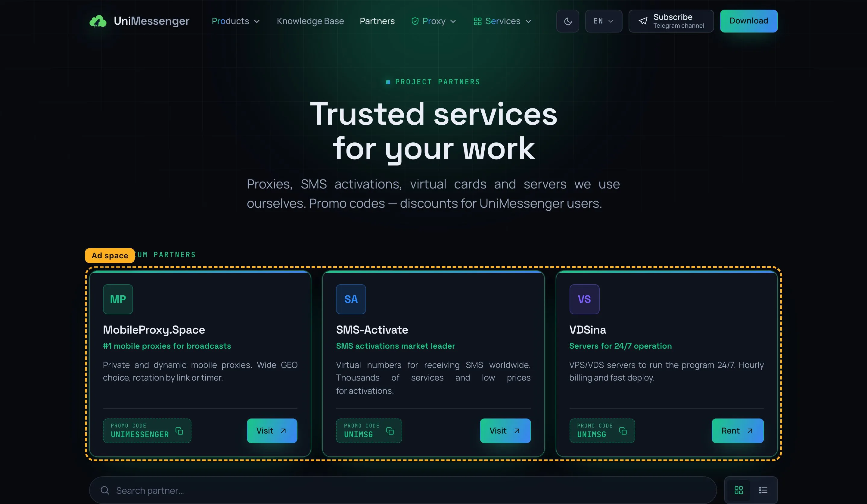Focus the Search partner input field

tap(402, 490)
